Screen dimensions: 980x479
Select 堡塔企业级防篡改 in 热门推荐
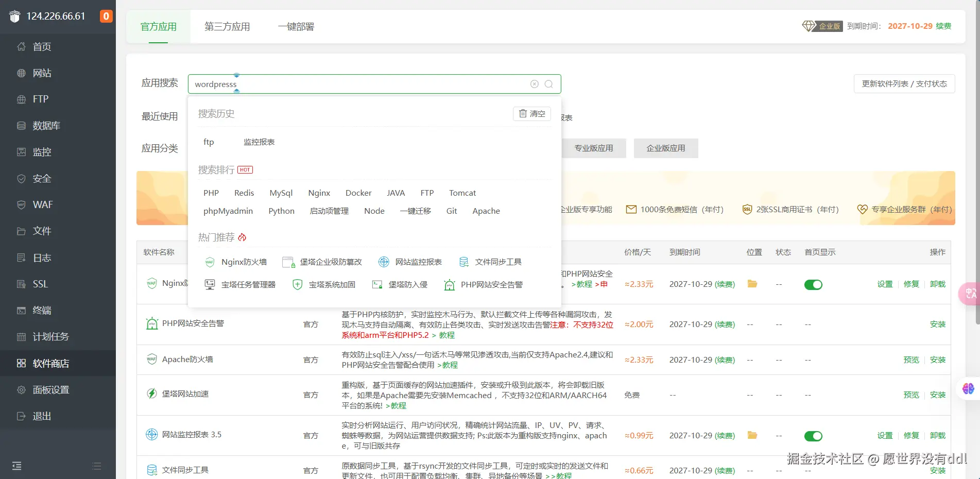point(322,262)
